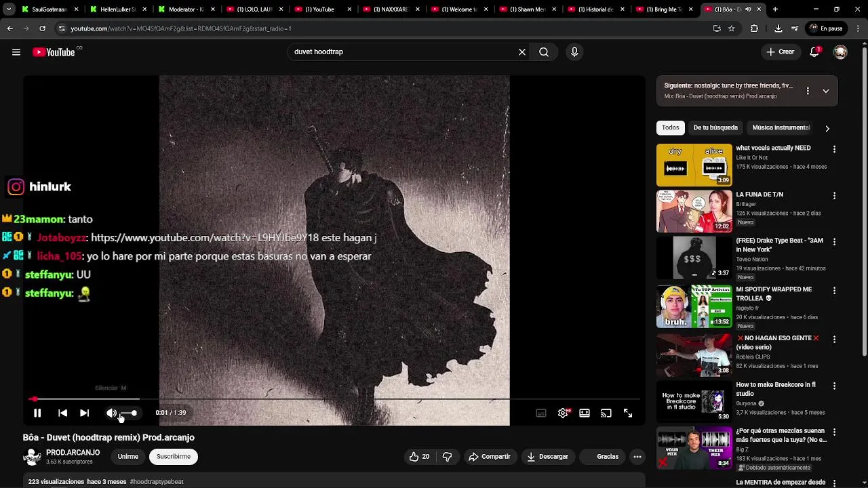The height and width of the screenshot is (488, 868).
Task: Mute the playing Bôa tab audio
Action: click(x=748, y=9)
